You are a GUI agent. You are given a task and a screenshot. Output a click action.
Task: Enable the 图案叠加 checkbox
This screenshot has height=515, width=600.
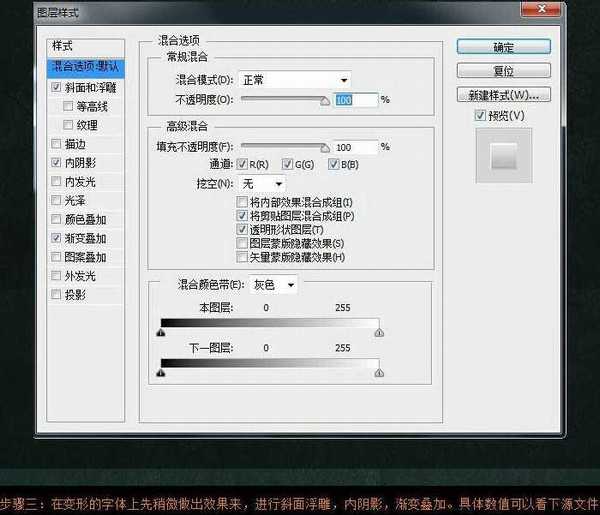click(x=56, y=256)
